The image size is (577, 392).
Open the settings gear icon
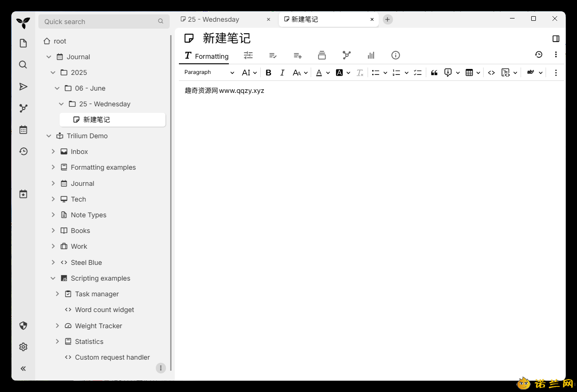pyautogui.click(x=23, y=347)
